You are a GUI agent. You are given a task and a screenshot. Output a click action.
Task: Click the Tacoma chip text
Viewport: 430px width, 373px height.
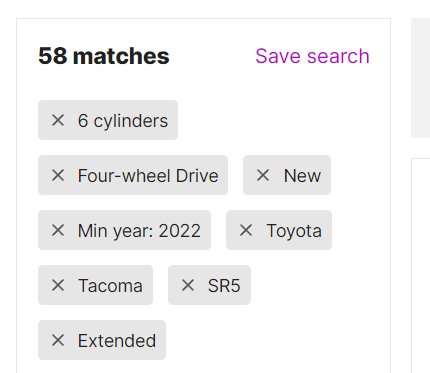[x=110, y=286]
